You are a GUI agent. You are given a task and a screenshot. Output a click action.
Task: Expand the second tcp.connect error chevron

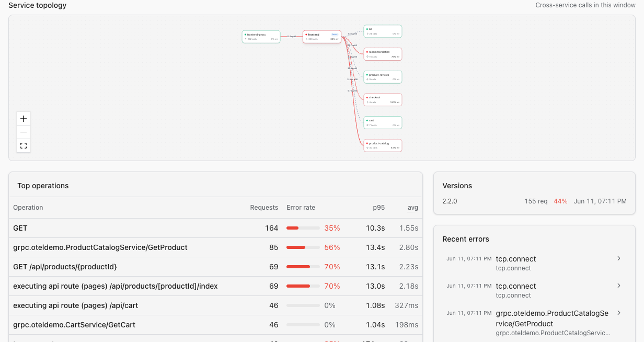click(x=619, y=286)
